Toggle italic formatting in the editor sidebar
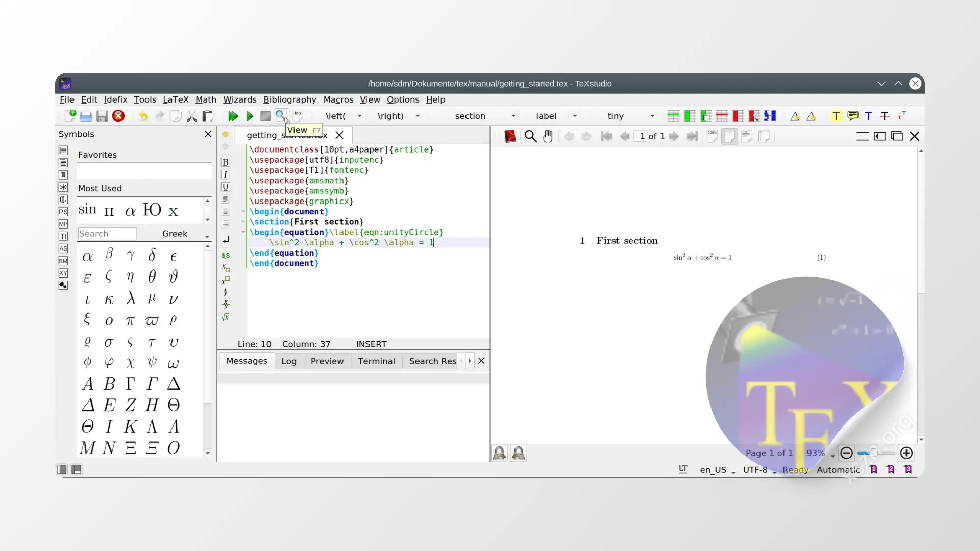Image resolution: width=980 pixels, height=551 pixels. point(225,174)
